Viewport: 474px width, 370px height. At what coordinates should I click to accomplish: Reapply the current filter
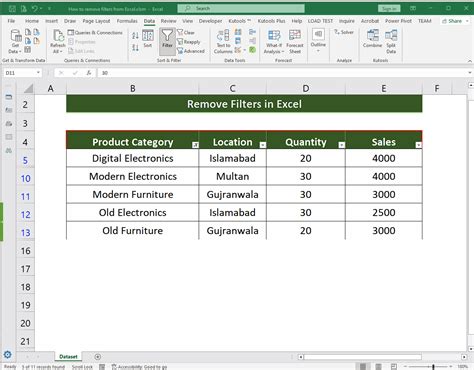click(x=189, y=42)
